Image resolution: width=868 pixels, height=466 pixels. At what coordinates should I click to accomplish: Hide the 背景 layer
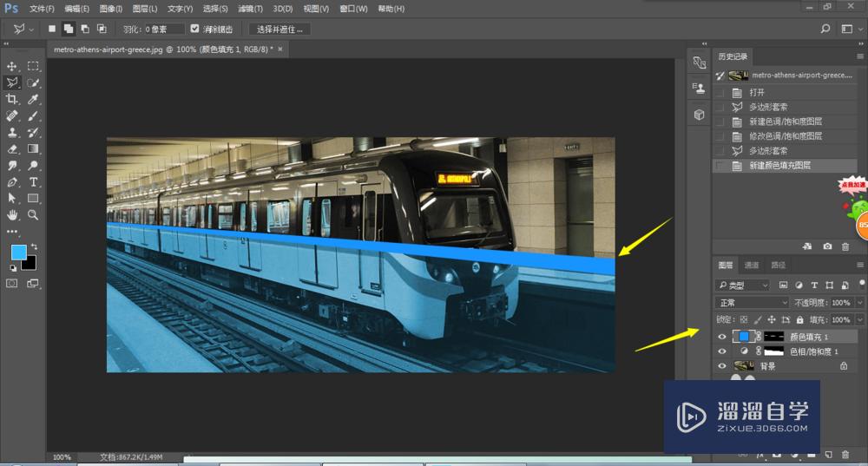[722, 366]
